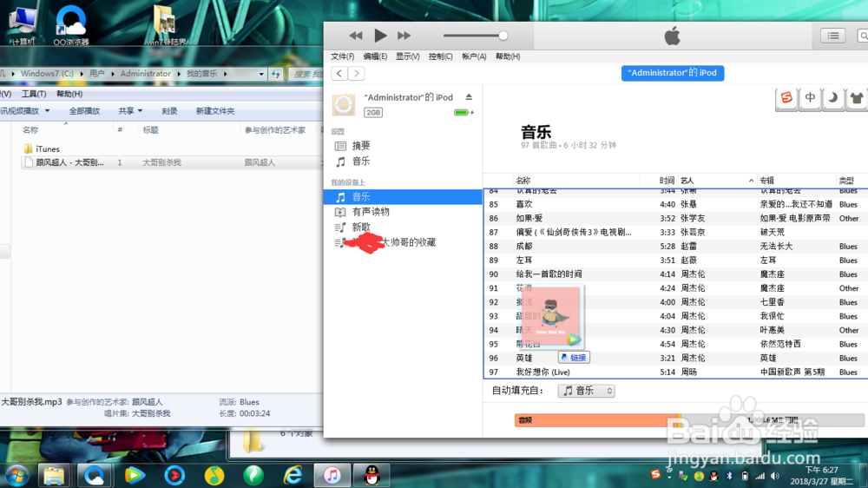Open the 自动填充自 音乐 dropdown

[x=586, y=391]
